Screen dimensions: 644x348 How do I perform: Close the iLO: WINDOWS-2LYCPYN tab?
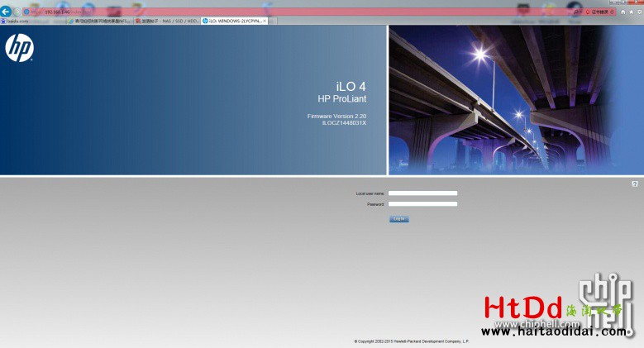[265, 21]
